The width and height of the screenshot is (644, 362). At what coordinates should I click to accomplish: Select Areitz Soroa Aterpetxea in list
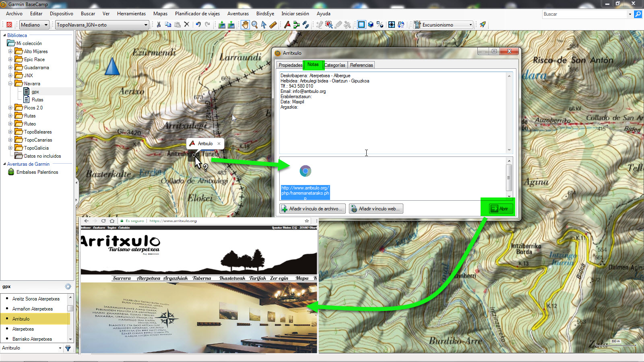(36, 299)
